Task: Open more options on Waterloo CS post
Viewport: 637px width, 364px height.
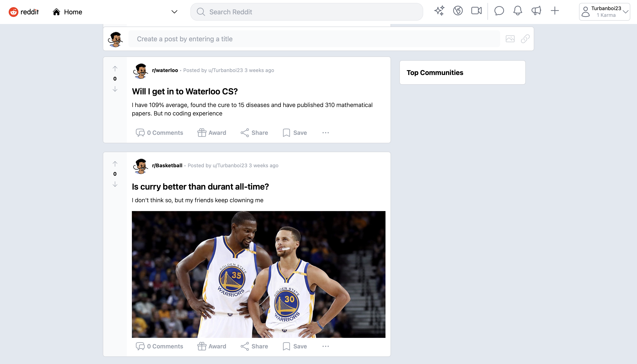Action: 325,133
